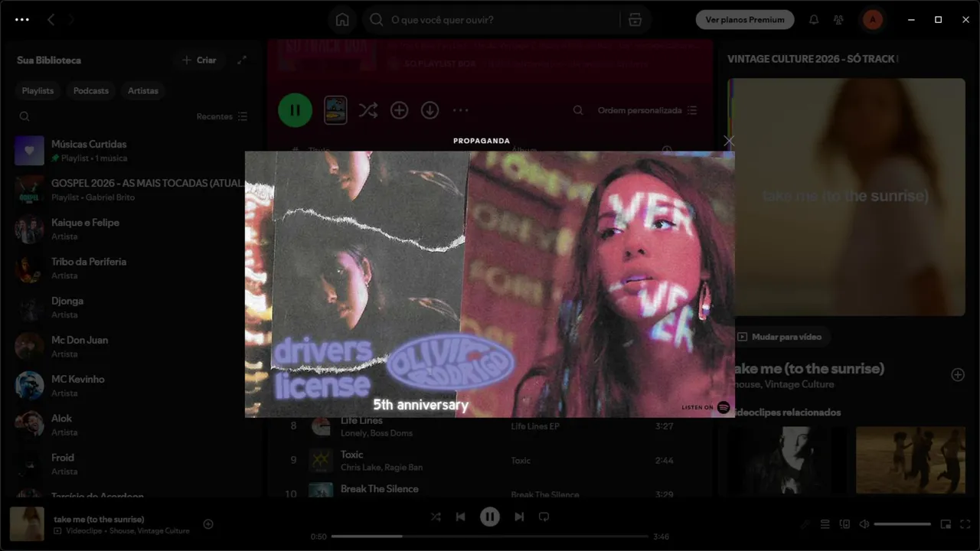The height and width of the screenshot is (551, 980).
Task: Go to Spotify Home
Action: coord(342,20)
